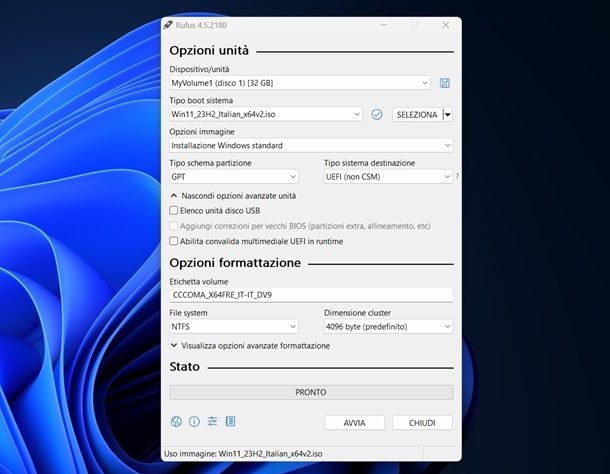610x474 pixels.
Task: Open the info about icon
Action: [x=194, y=421]
